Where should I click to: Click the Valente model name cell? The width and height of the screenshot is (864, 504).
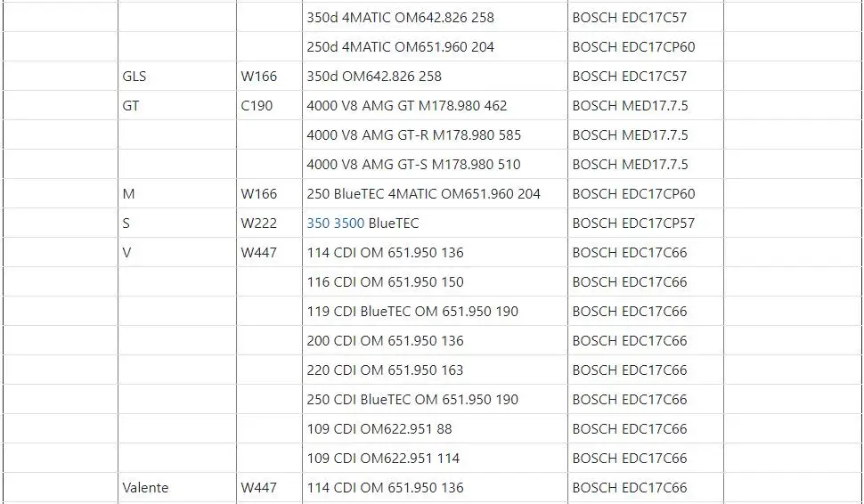(x=177, y=487)
